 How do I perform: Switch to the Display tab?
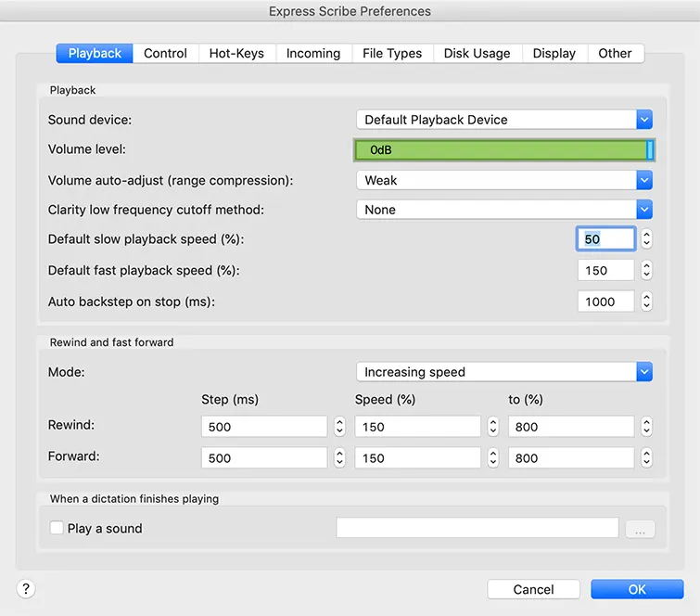554,53
